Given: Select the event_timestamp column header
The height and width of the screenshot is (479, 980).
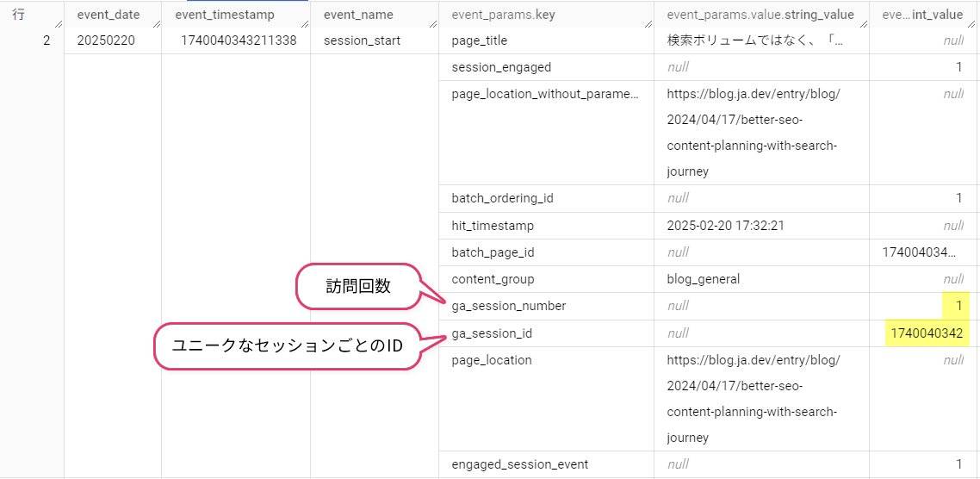Looking at the screenshot, I should click(236, 15).
